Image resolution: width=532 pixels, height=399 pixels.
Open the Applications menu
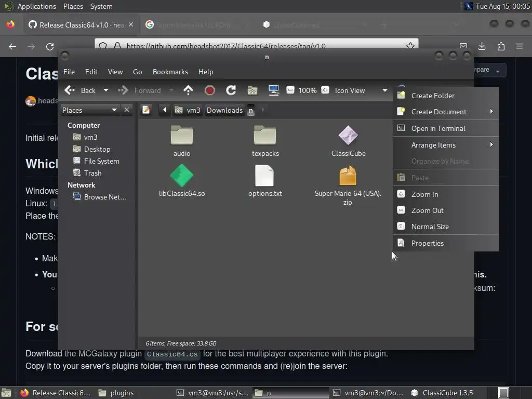coord(37,6)
